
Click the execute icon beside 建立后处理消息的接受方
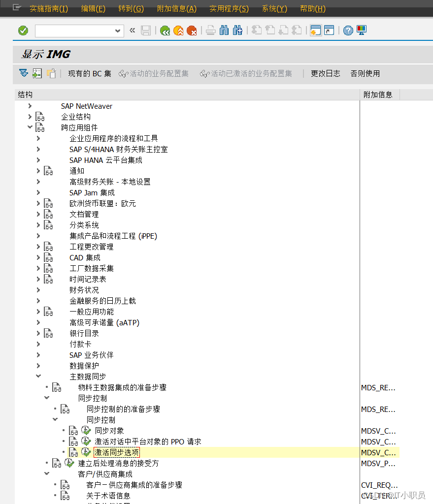(x=69, y=463)
